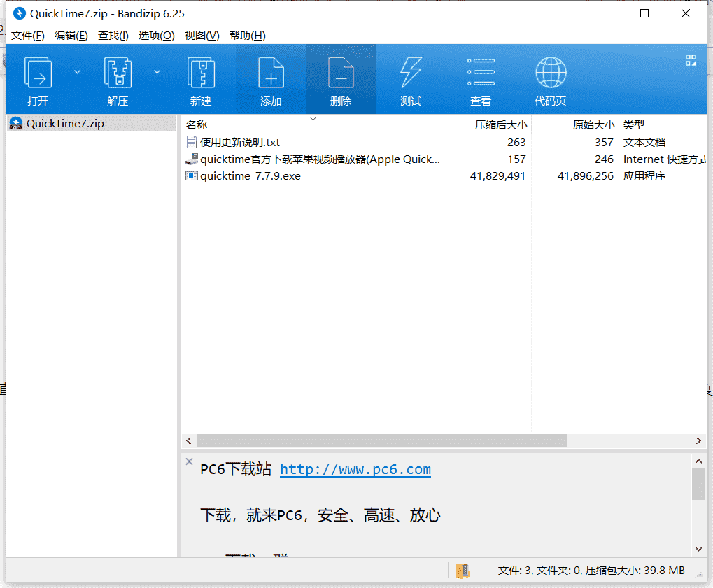This screenshot has width=713, height=588.
Task: Open the 查找(I) menu
Action: point(113,36)
